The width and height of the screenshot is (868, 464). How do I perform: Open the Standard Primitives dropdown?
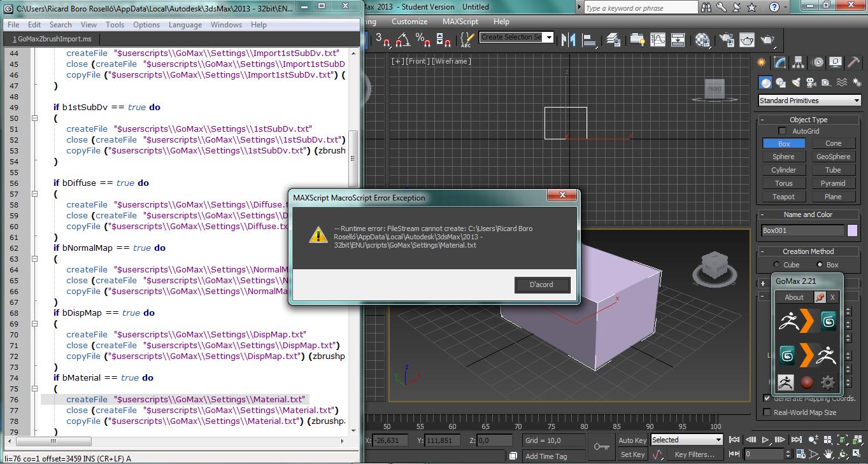pos(809,101)
